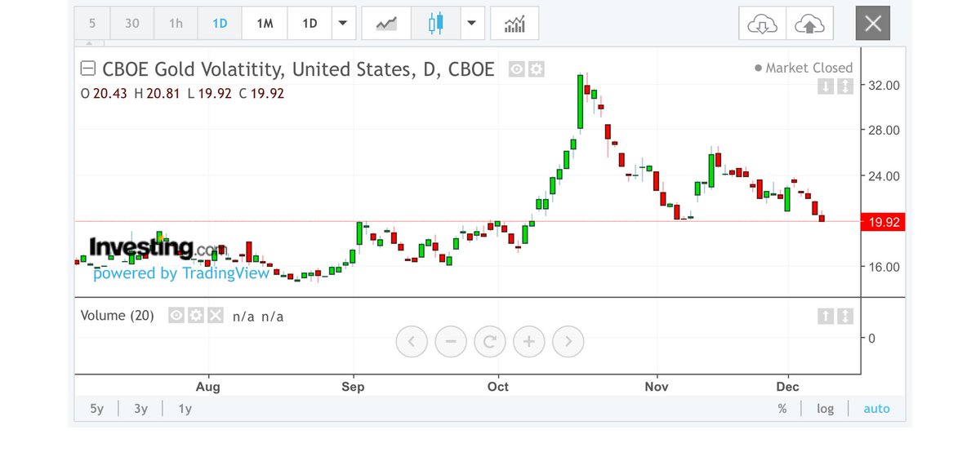
Task: Open settings for the CBOE Gold series
Action: click(536, 69)
